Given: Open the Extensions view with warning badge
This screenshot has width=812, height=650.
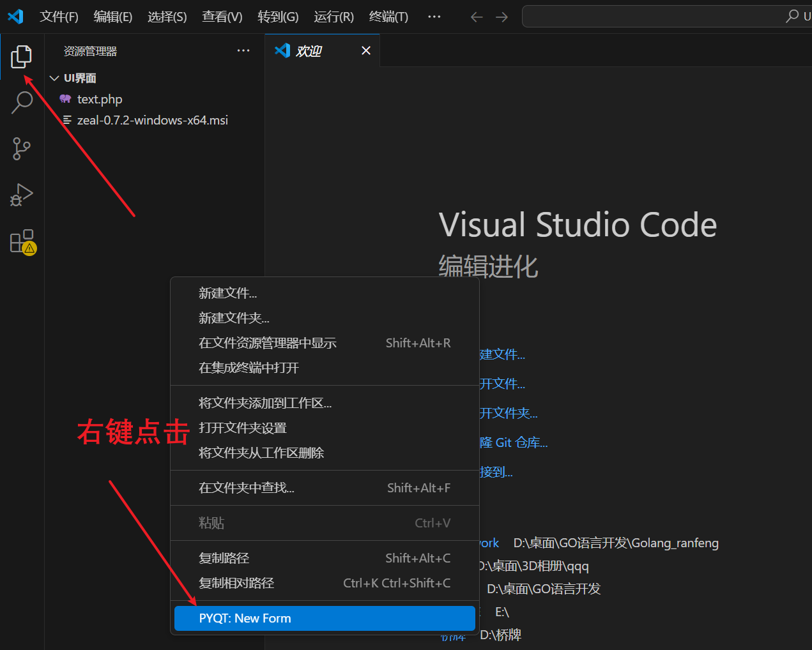Looking at the screenshot, I should pyautogui.click(x=23, y=242).
